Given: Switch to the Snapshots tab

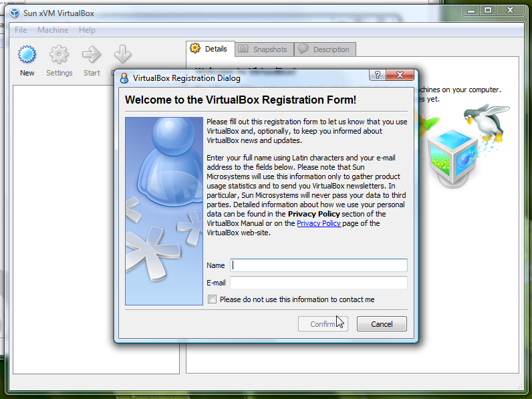Looking at the screenshot, I should click(x=265, y=49).
